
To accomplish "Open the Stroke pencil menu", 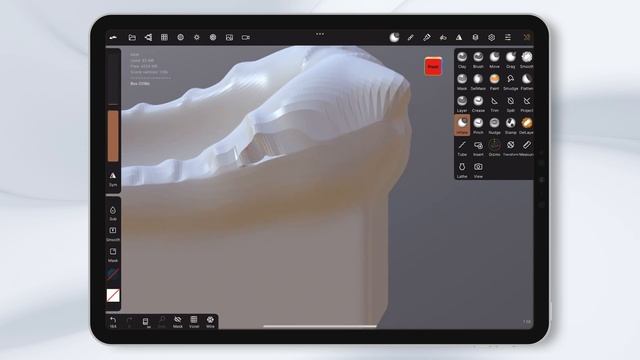I will [411, 37].
